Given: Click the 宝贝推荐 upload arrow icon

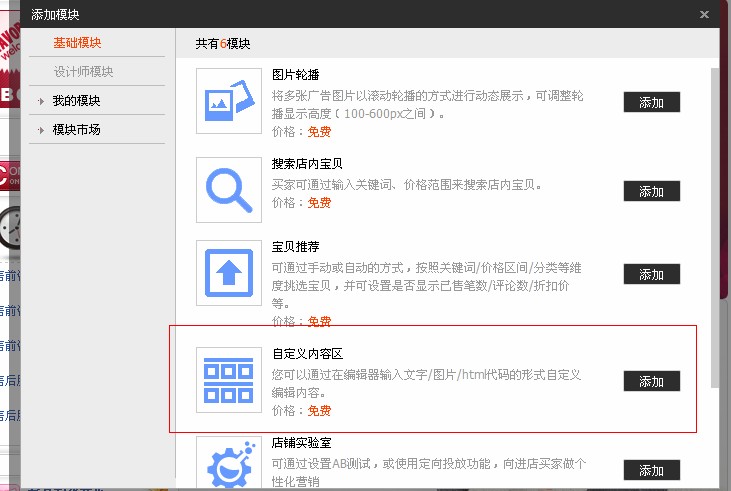Looking at the screenshot, I should [x=229, y=273].
